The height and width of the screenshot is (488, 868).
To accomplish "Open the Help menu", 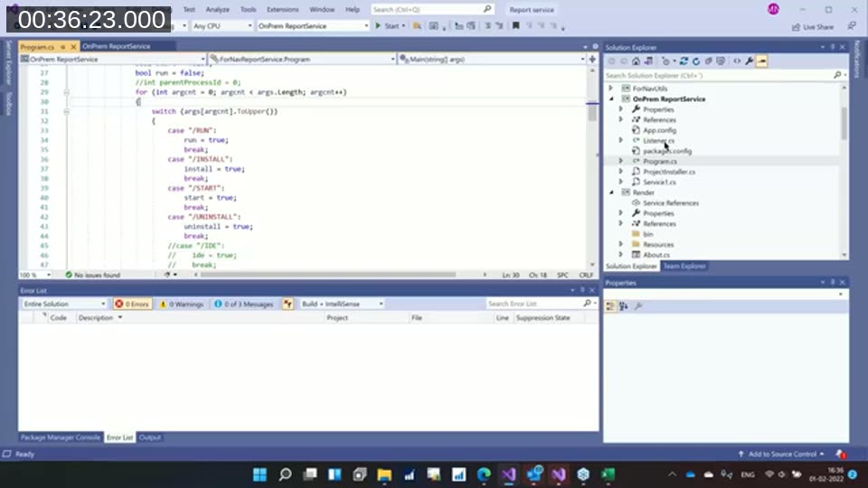I will pyautogui.click(x=352, y=9).
